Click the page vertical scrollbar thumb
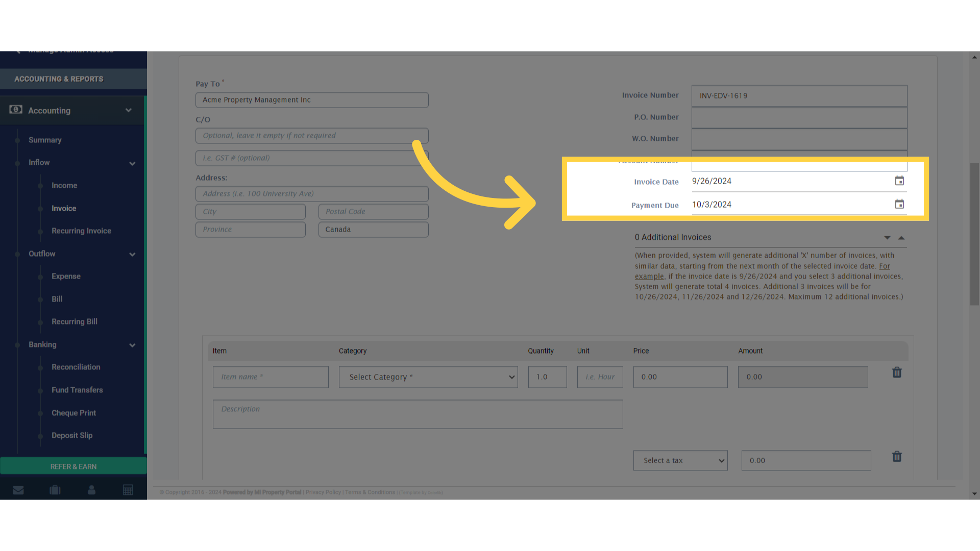 [974, 234]
